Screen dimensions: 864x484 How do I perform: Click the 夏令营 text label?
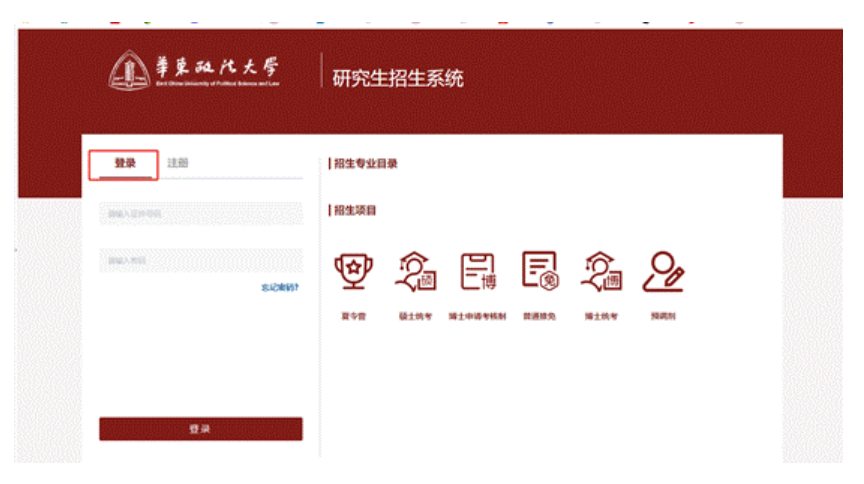354,316
